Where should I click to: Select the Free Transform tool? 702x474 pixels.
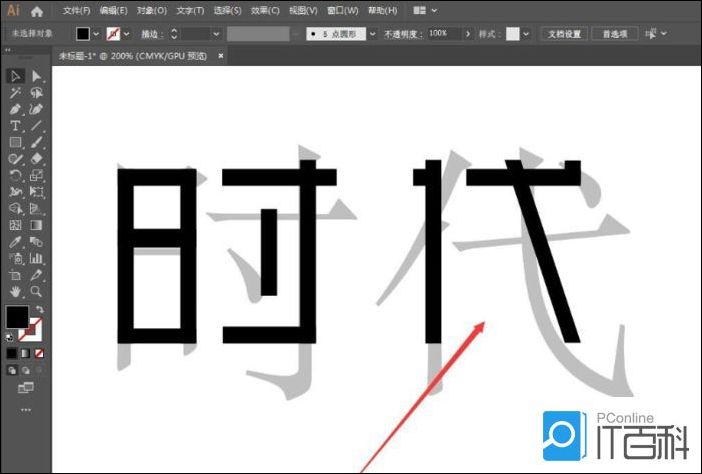pyautogui.click(x=36, y=192)
